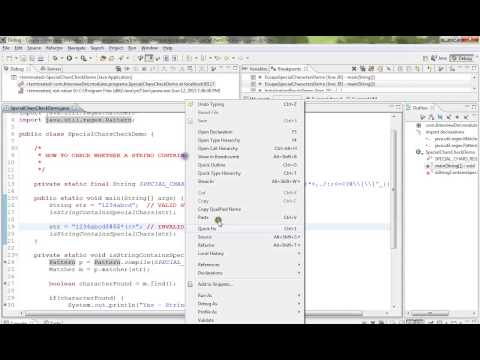Screen dimensions: 480x360
Task: Open the Window menu in the menu bar
Action: point(149,48)
